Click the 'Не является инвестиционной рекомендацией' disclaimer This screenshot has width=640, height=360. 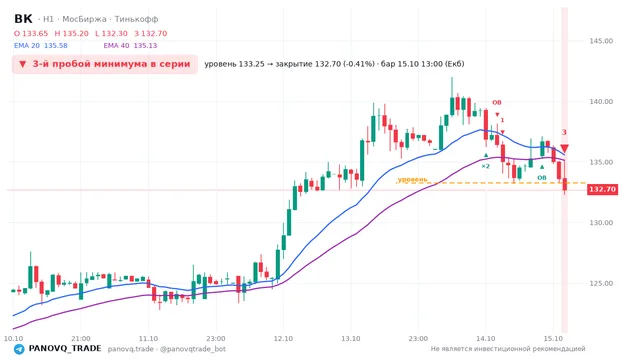508,349
